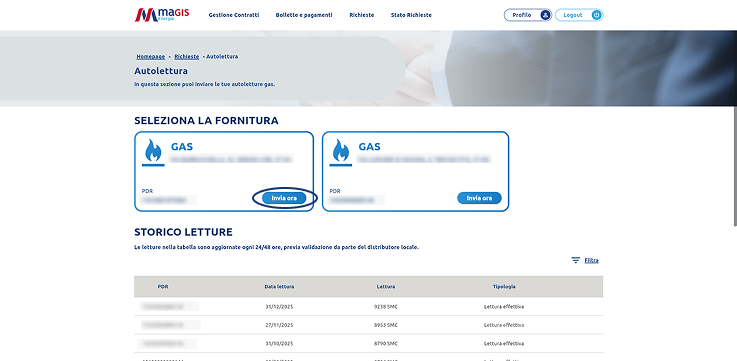Click the Autolettura page title
This screenshot has width=737, height=361.
161,71
